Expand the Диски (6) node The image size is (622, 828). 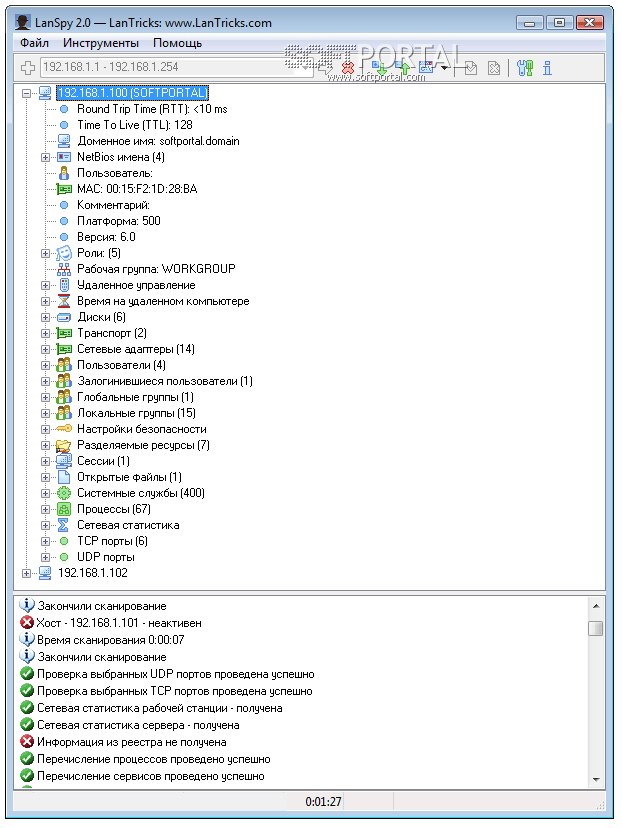[45, 317]
